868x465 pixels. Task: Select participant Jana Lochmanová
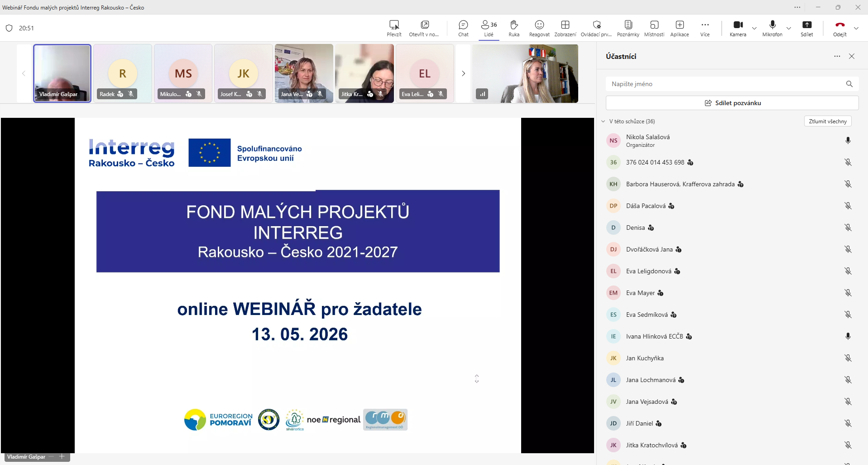[732, 380]
